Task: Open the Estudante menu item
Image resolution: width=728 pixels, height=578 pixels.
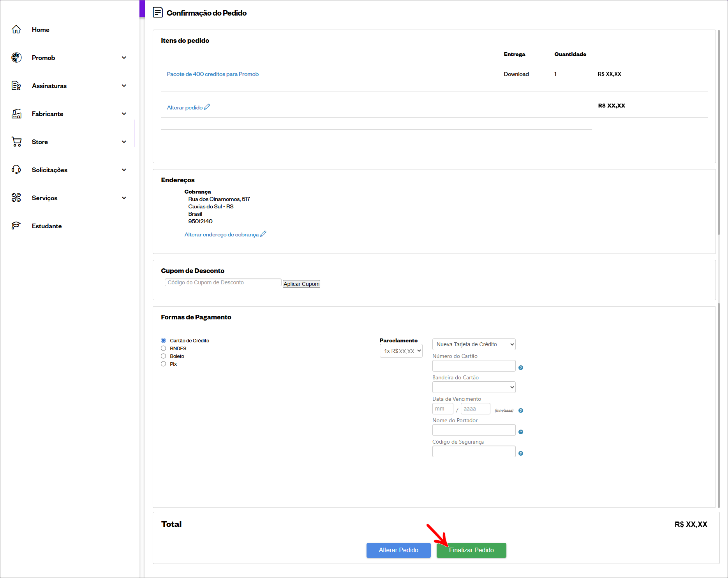Action: [47, 226]
